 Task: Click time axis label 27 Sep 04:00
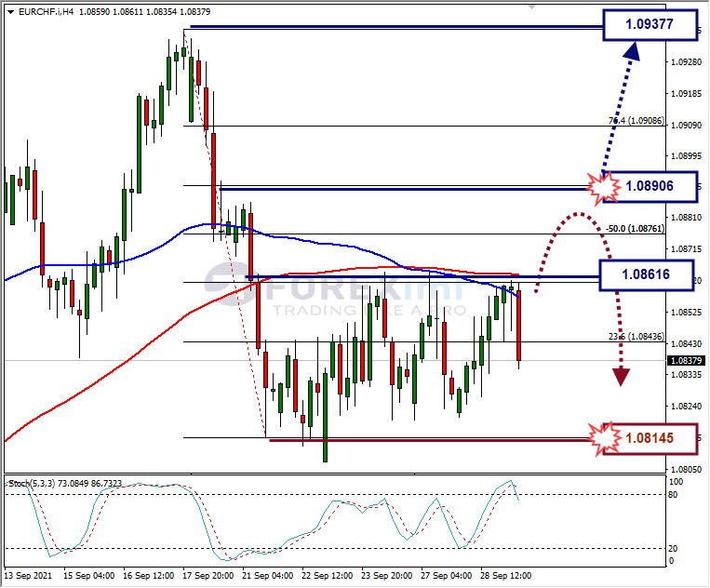[447, 576]
